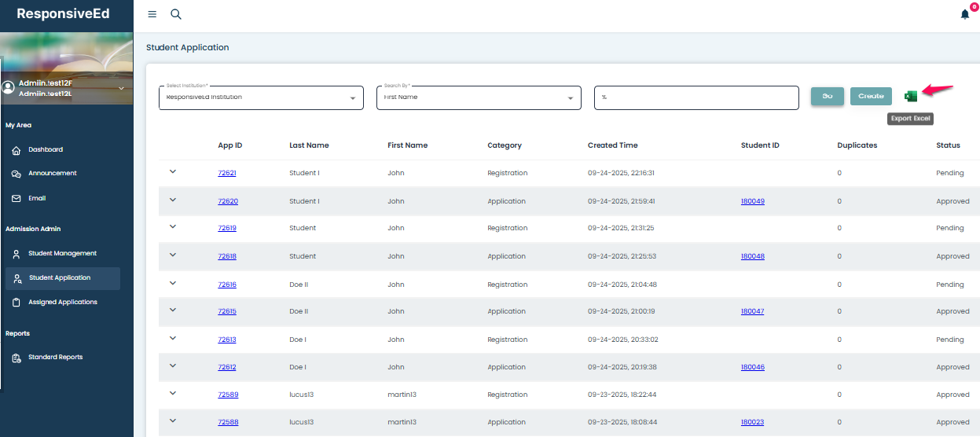Toggle the hamburger sidebar menu icon

(x=152, y=14)
